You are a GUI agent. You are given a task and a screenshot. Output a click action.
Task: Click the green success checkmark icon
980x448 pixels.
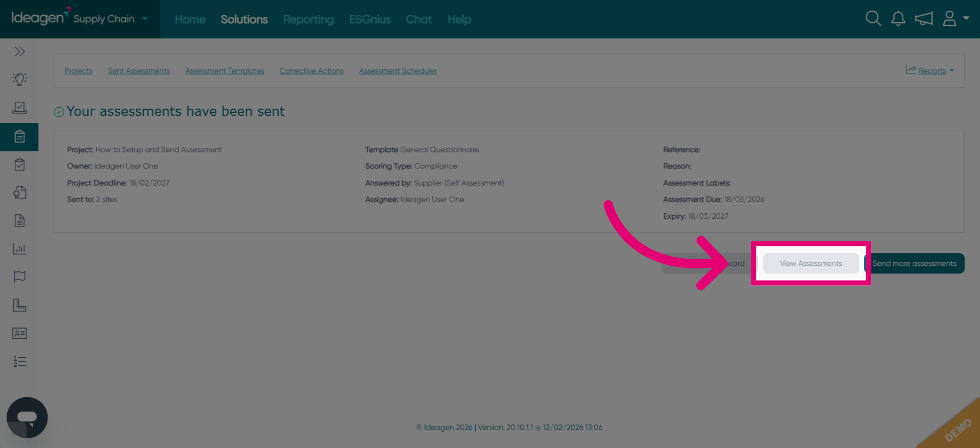[59, 112]
